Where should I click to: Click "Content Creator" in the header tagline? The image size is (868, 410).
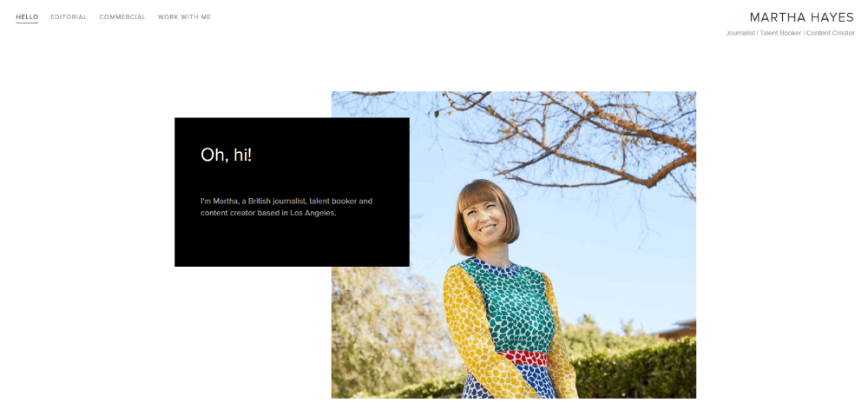(x=830, y=33)
